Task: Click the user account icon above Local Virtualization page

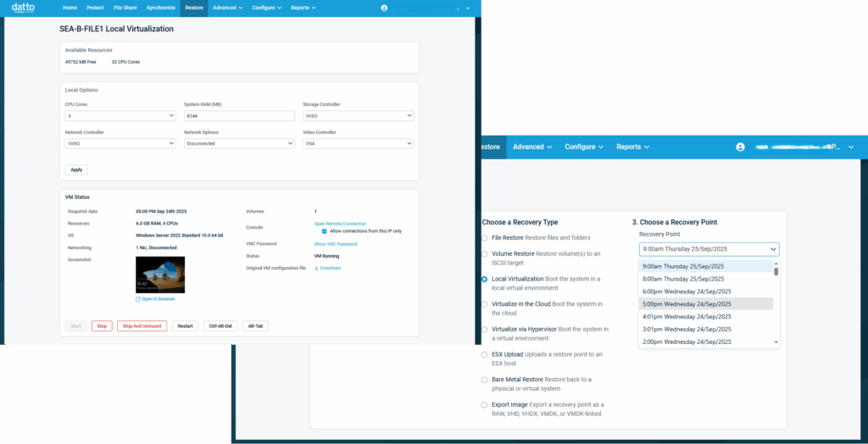Action: [x=384, y=8]
